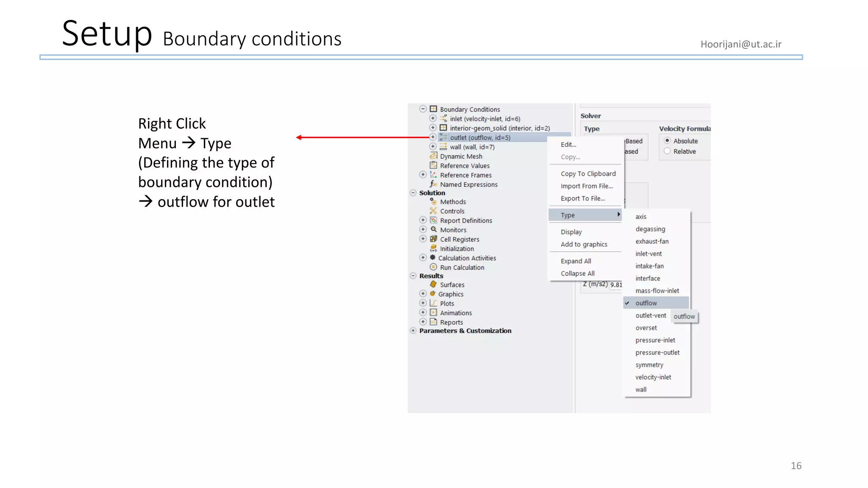
Task: Click the Solution Methods icon
Action: coord(433,202)
